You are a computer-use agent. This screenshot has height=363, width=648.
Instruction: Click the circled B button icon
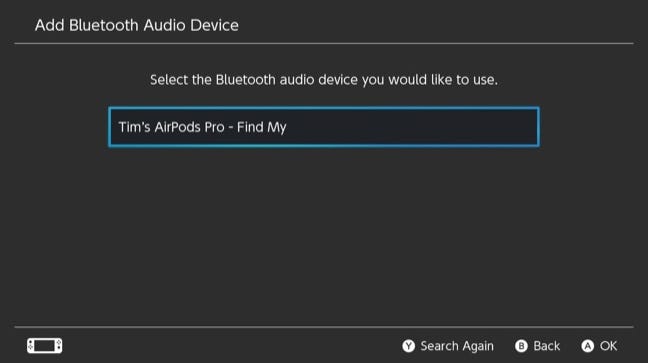coord(521,346)
